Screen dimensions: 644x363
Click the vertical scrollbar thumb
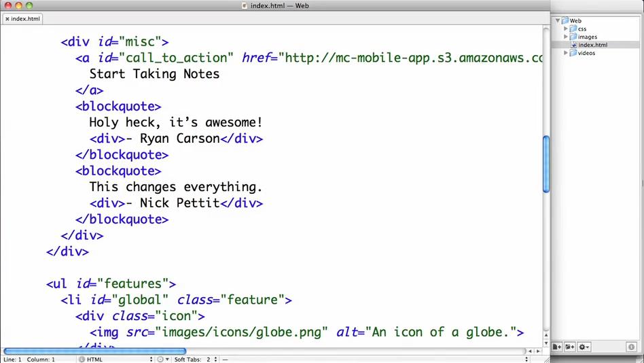[546, 164]
